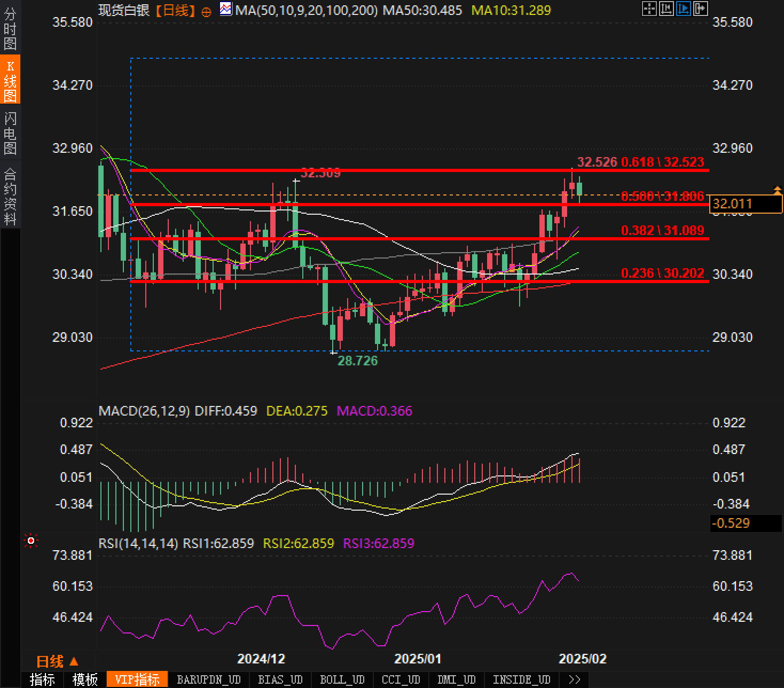The image size is (784, 688).
Task: Click the MA(50,10,9,20,100,200) parameters label
Action: click(307, 10)
